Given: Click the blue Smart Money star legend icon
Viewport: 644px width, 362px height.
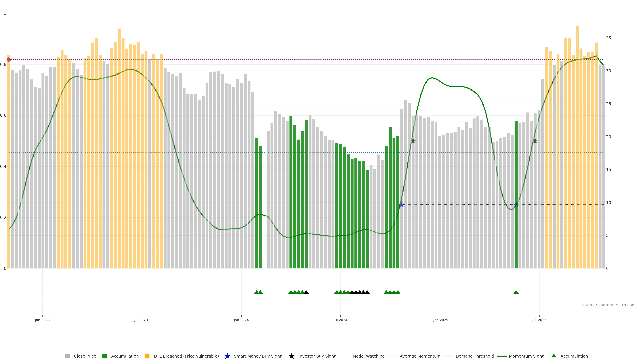Looking at the screenshot, I should coord(227,356).
